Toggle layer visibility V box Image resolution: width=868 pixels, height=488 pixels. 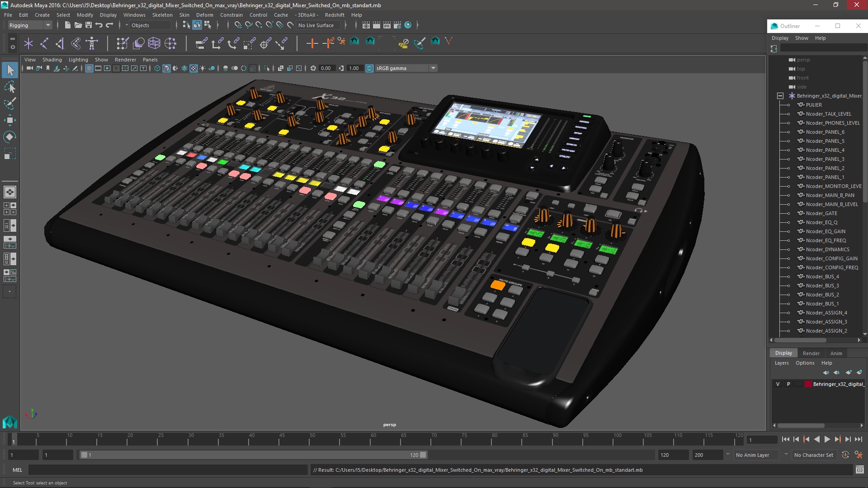[778, 384]
